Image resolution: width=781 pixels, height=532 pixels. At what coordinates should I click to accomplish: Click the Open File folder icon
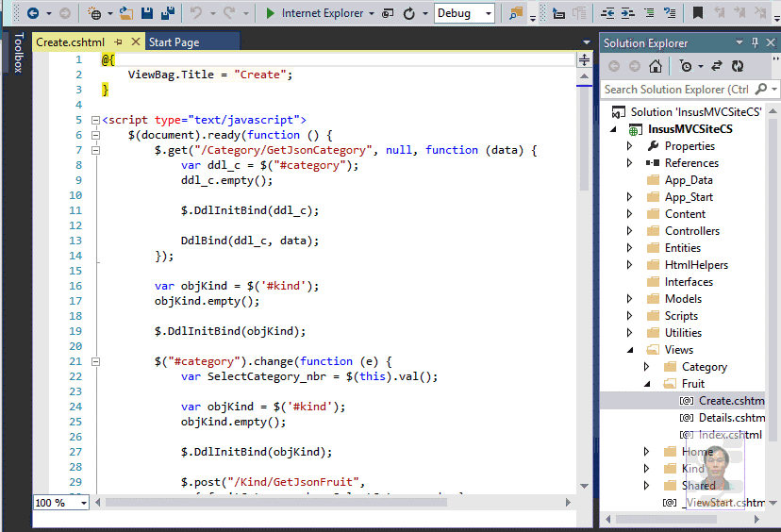point(126,13)
